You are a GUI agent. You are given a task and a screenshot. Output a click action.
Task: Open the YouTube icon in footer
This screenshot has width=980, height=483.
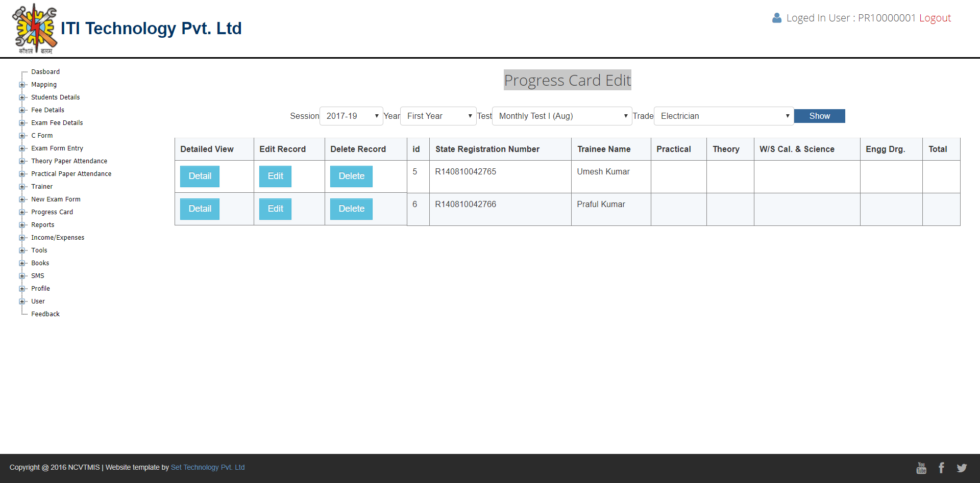coord(921,468)
